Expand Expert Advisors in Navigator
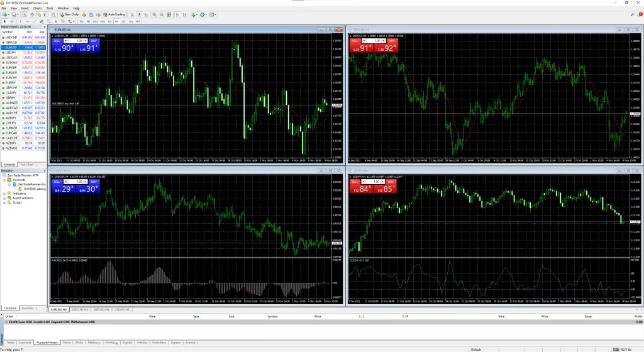Screen dimensions: 644x352 point(4,198)
